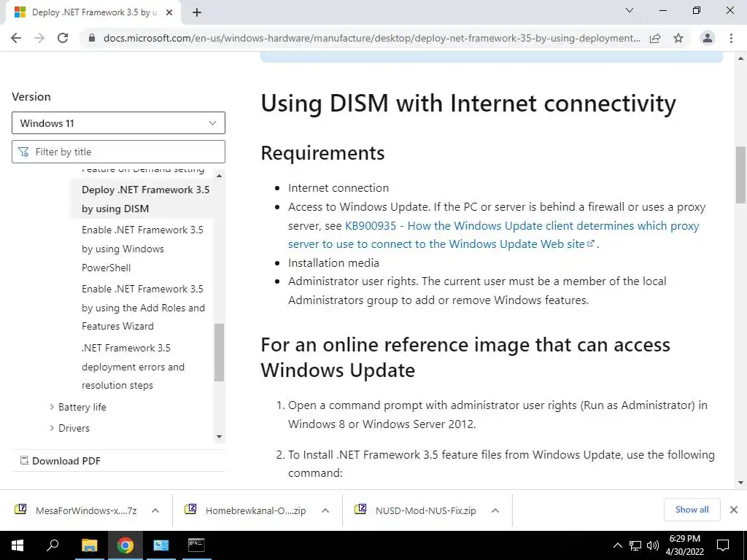
Task: Click the volume speaker tray icon
Action: (653, 545)
